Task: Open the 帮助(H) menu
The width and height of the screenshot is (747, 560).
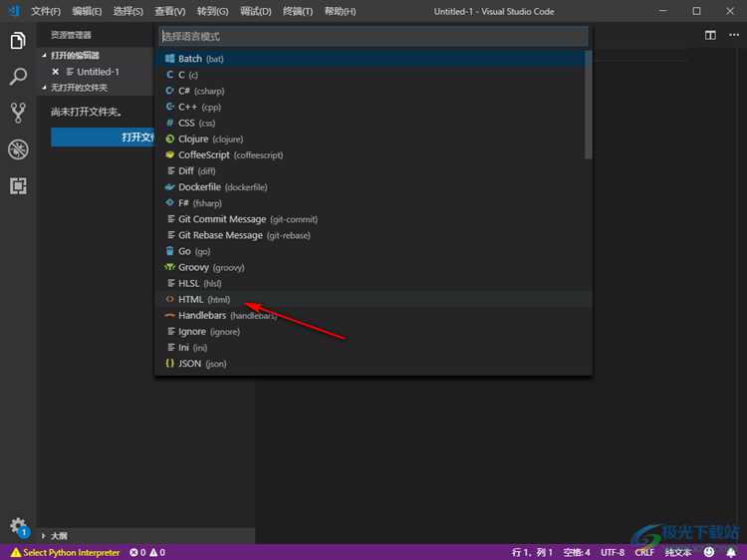Action: [340, 11]
